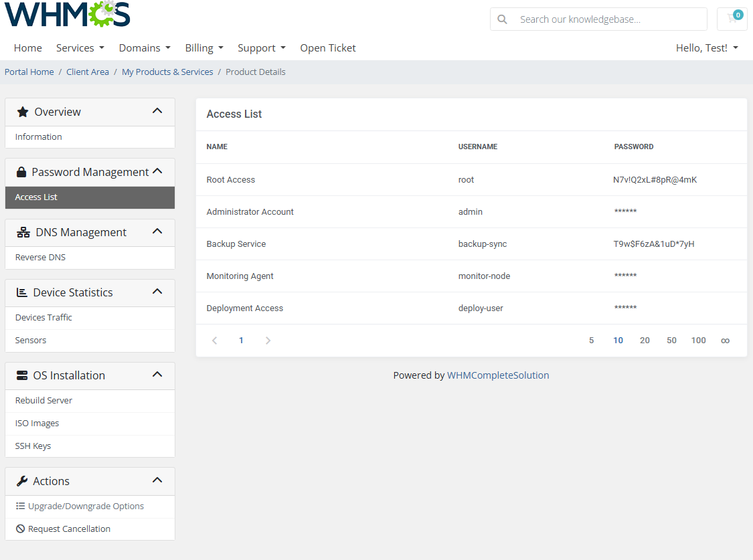Click the deploy-user username cell

(x=481, y=308)
